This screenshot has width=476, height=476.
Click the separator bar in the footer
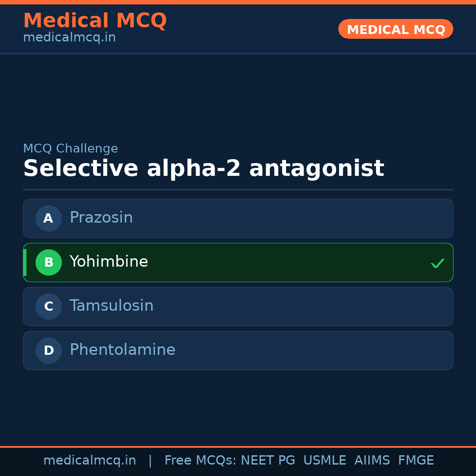point(150,460)
